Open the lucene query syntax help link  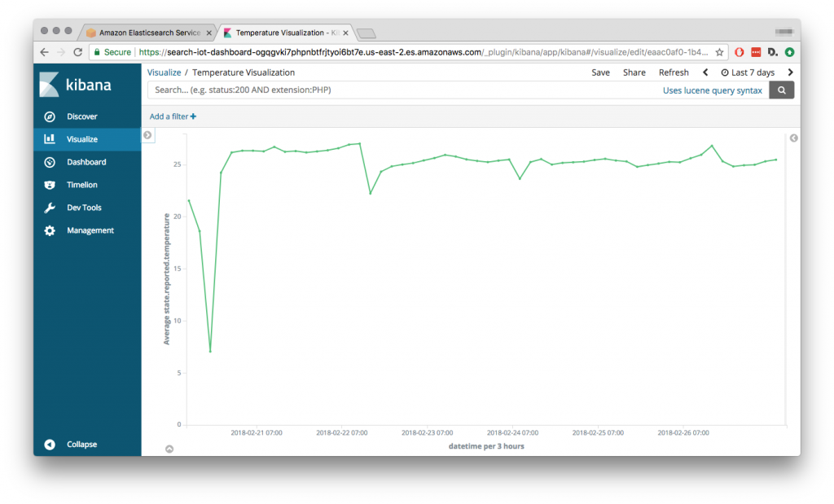[713, 90]
